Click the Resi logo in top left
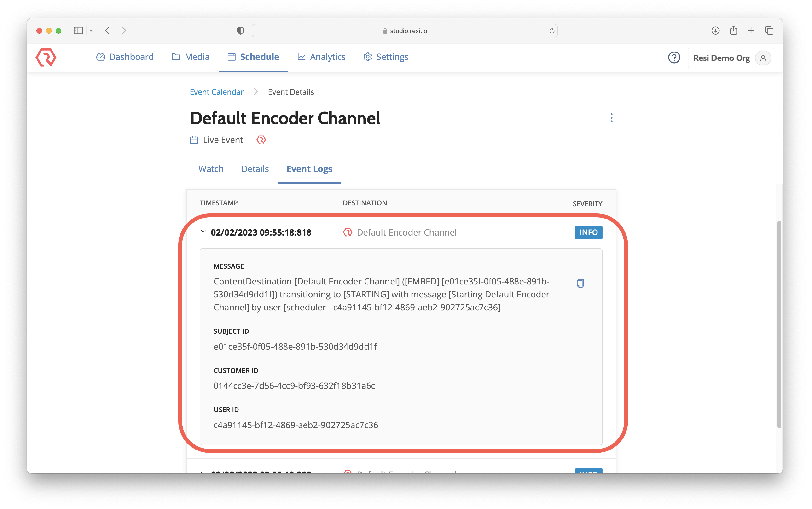 click(46, 57)
